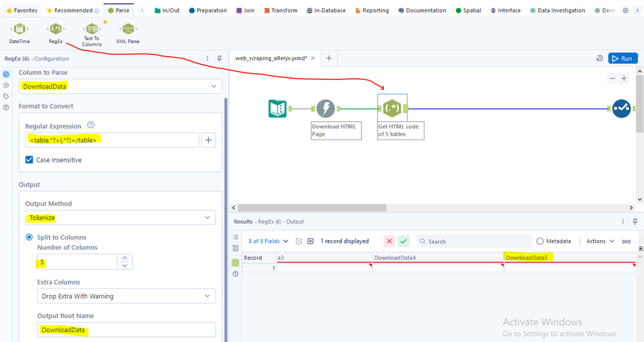The height and width of the screenshot is (342, 644).
Task: Select the Text To Columns tool
Action: coord(92,34)
